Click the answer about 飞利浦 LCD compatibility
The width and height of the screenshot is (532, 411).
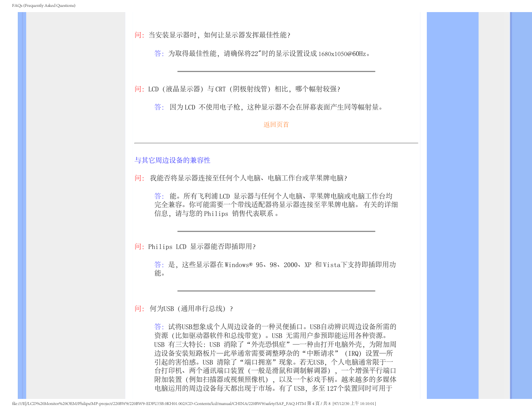pyautogui.click(x=276, y=205)
